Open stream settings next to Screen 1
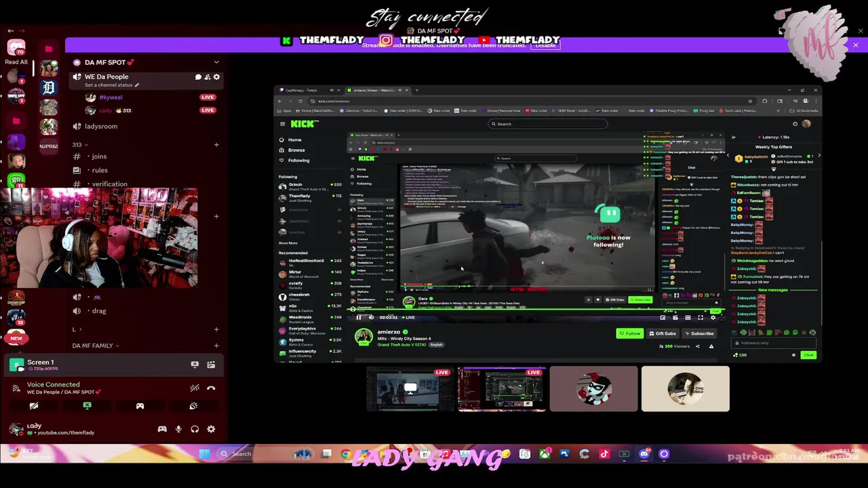The width and height of the screenshot is (868, 488). click(x=211, y=365)
